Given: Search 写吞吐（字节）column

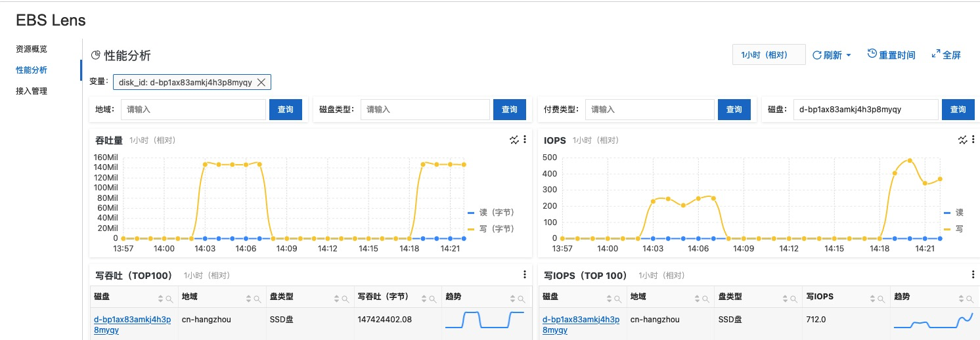Looking at the screenshot, I should point(433,299).
